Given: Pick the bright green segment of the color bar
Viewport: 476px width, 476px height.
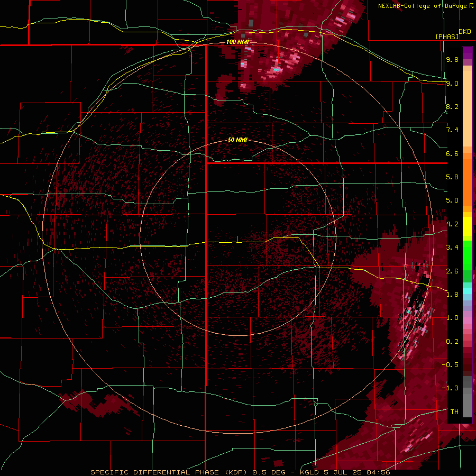Looking at the screenshot, I should (x=467, y=255).
